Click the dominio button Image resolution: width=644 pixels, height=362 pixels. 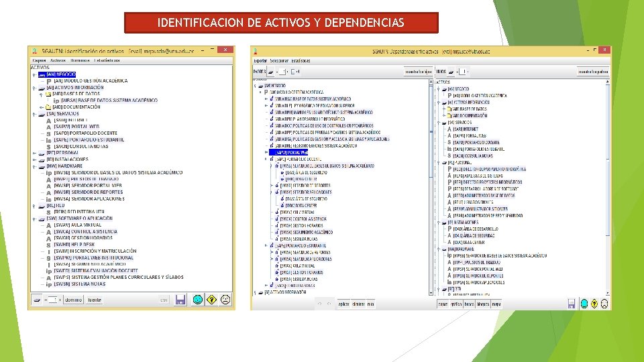pos(74,300)
